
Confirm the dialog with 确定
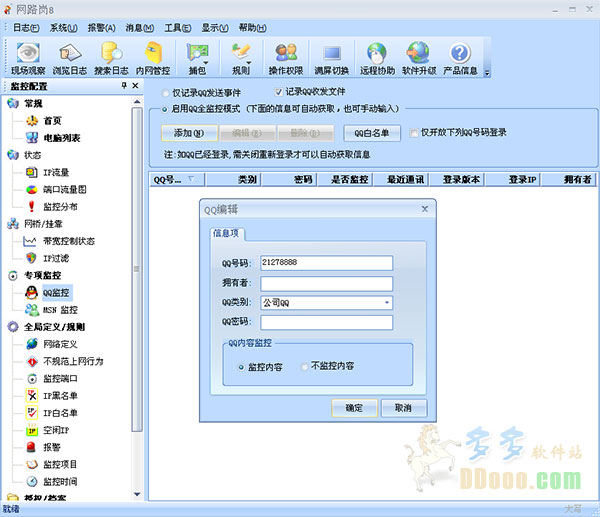354,408
